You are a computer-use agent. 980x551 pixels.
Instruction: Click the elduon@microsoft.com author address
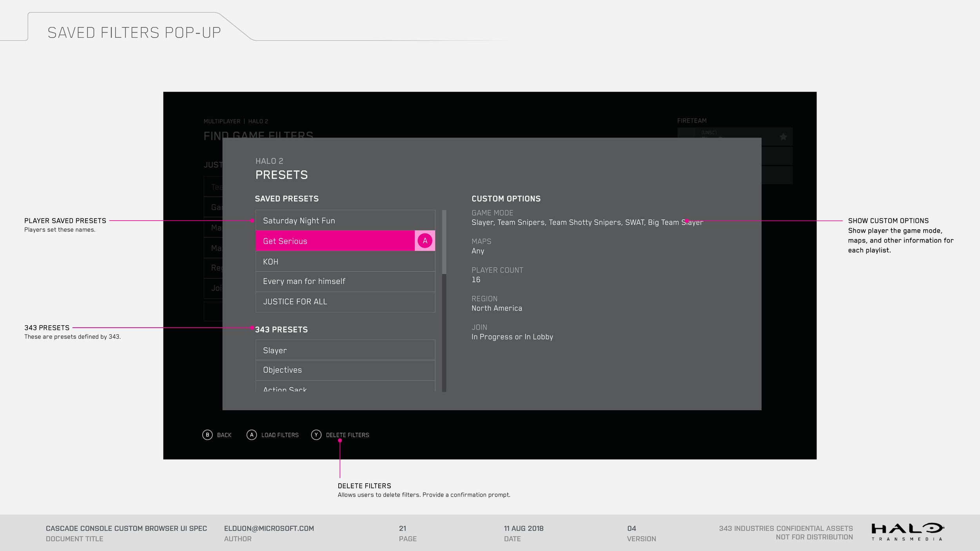(x=269, y=528)
